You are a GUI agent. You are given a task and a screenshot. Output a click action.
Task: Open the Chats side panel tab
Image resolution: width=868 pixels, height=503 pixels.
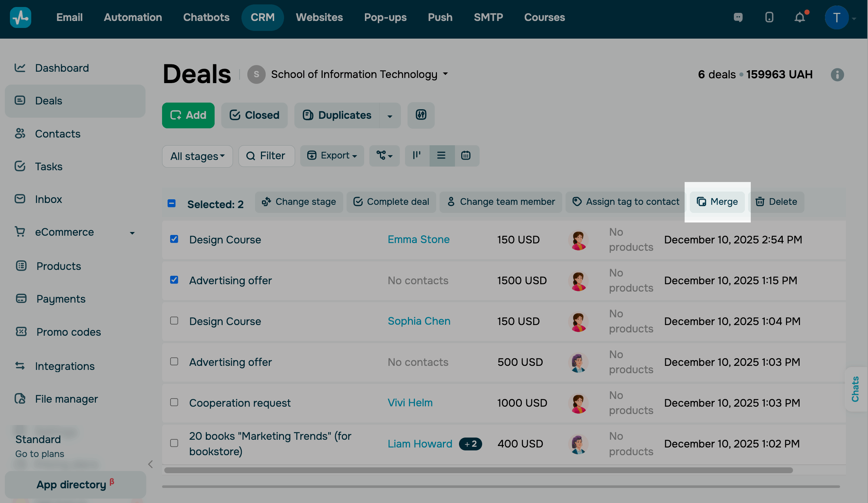point(856,389)
